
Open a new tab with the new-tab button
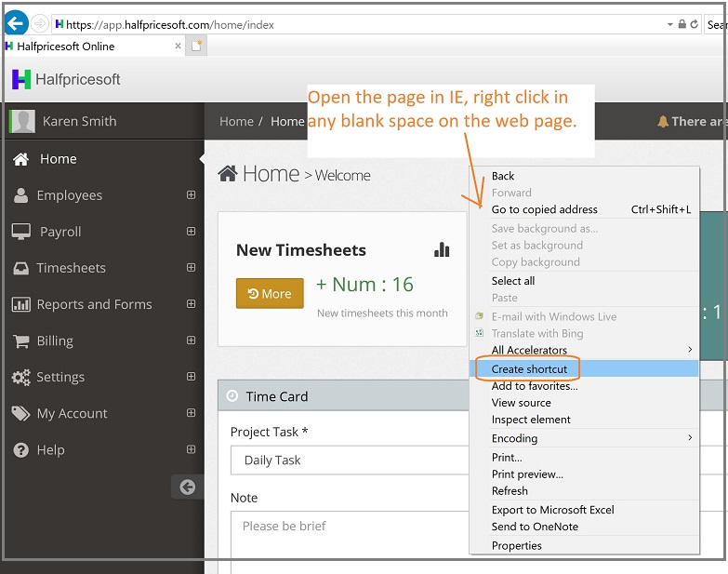point(196,46)
